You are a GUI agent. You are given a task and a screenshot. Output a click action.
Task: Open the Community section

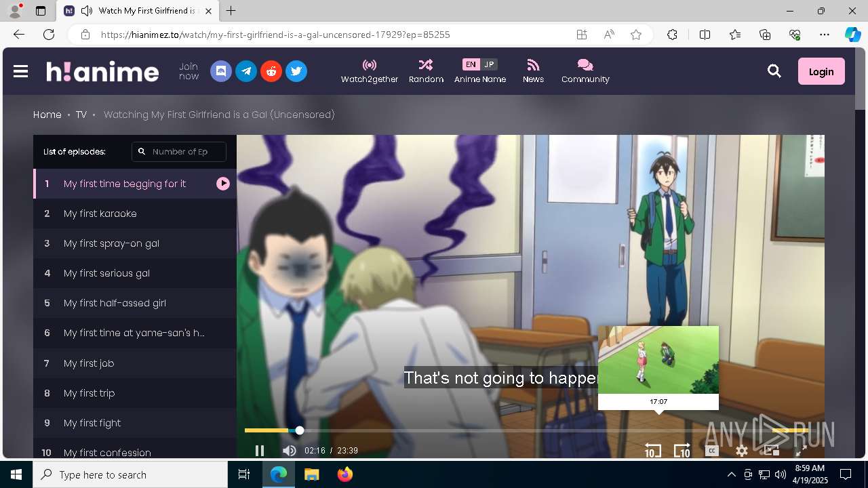[585, 71]
